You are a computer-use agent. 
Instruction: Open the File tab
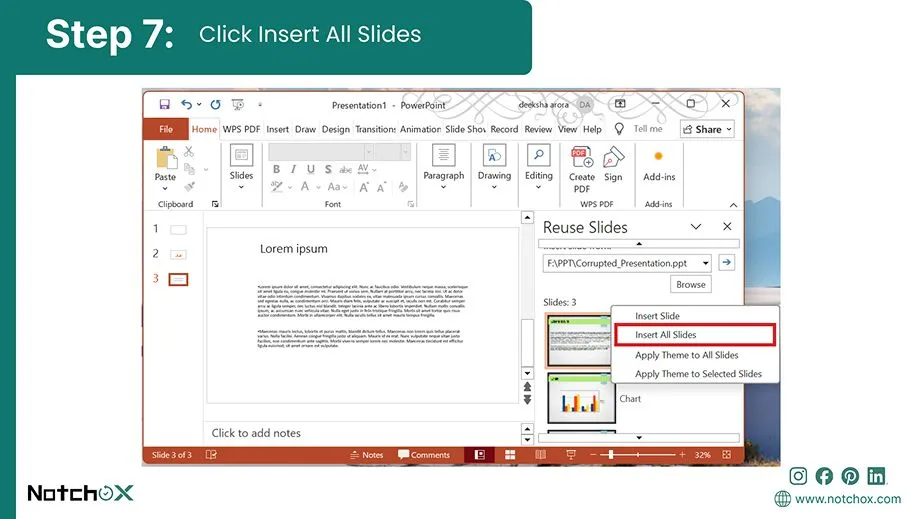click(166, 129)
